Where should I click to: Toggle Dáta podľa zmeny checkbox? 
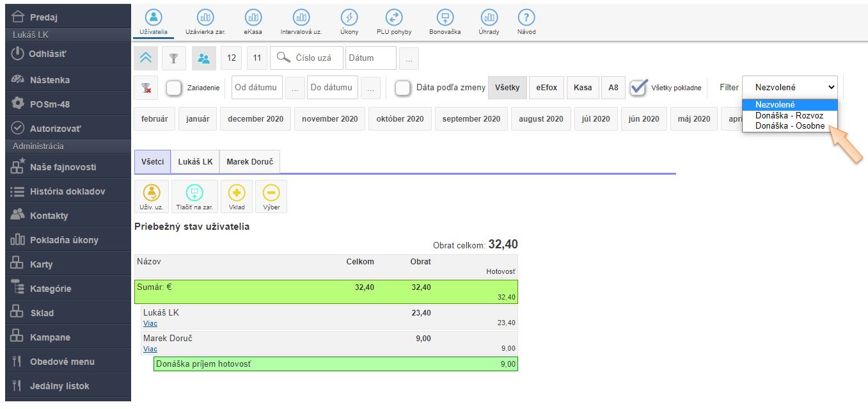pyautogui.click(x=402, y=88)
